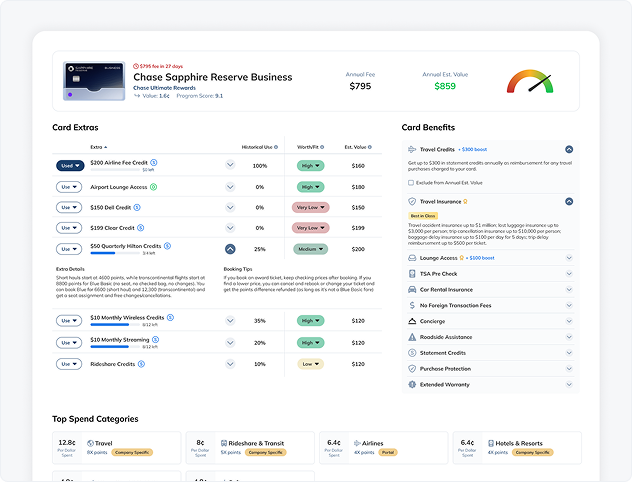This screenshot has height=482, width=632.
Task: Open the Use dropdown for $150 Dell Credit
Action: tap(69, 207)
